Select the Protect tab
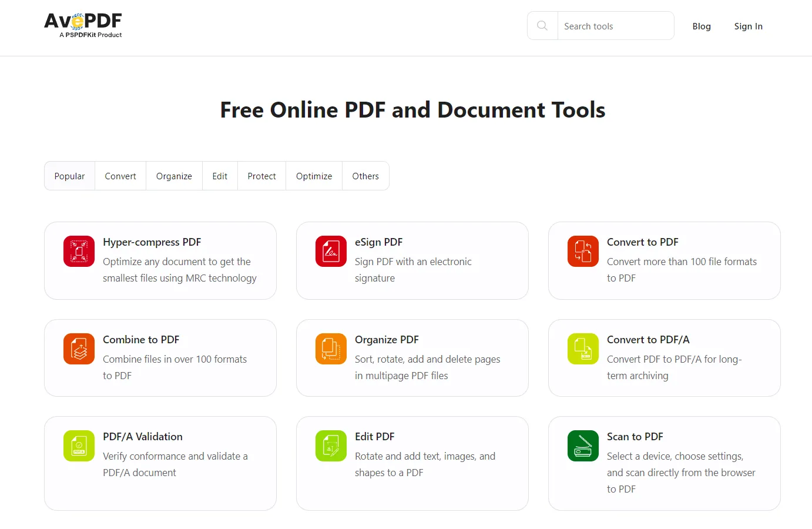The height and width of the screenshot is (529, 812). pyautogui.click(x=261, y=176)
